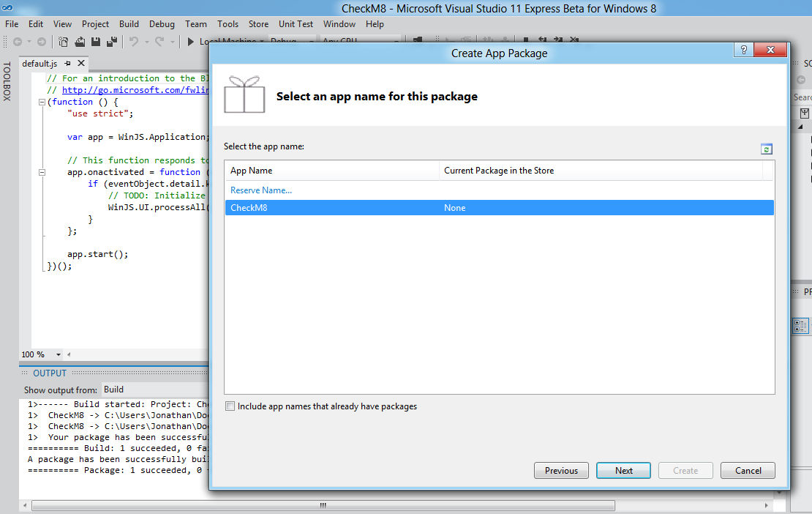Viewport: 812px width, 514px height.
Task: Start debugging with the green play arrow
Action: [x=191, y=42]
